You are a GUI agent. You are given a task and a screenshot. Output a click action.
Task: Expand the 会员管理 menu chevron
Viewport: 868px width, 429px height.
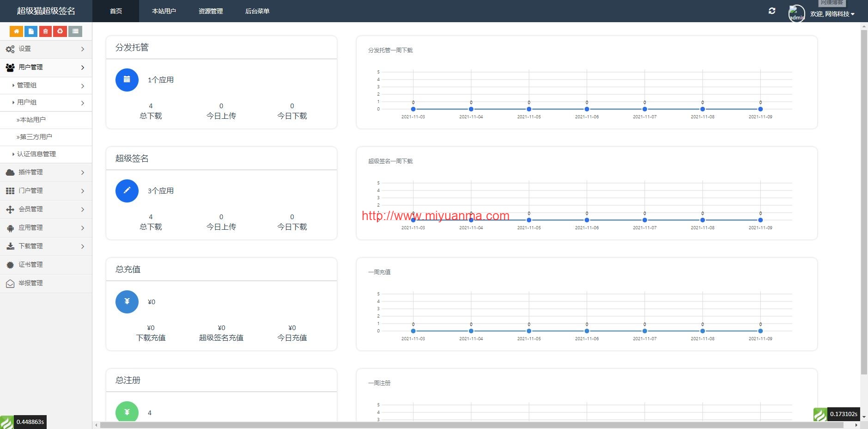tap(83, 209)
